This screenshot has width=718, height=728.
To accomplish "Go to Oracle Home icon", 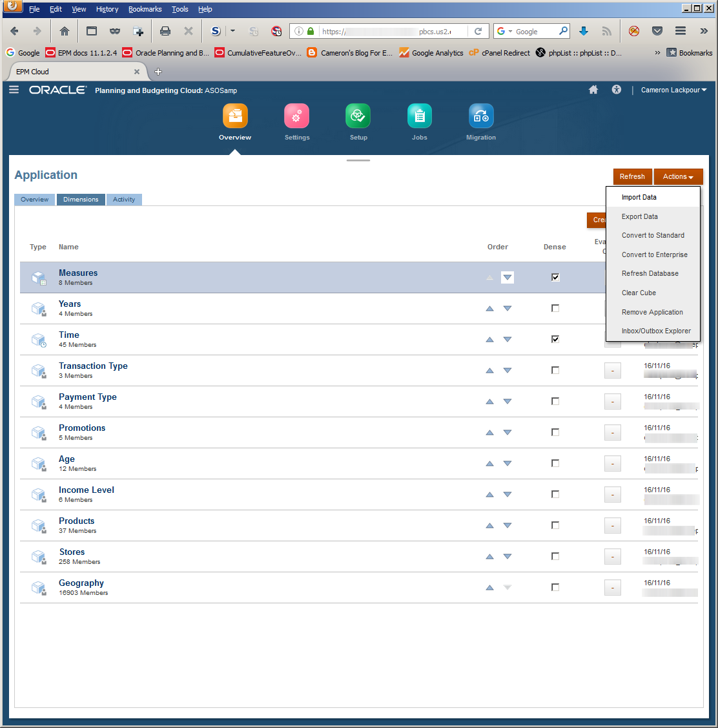I will 593,90.
